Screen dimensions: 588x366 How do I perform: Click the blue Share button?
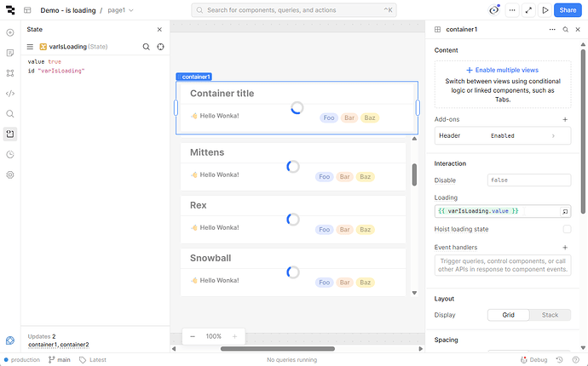[567, 10]
